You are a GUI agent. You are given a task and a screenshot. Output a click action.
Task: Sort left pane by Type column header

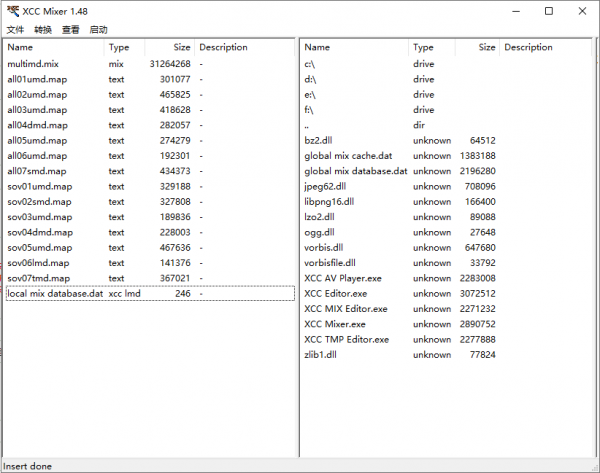point(124,47)
